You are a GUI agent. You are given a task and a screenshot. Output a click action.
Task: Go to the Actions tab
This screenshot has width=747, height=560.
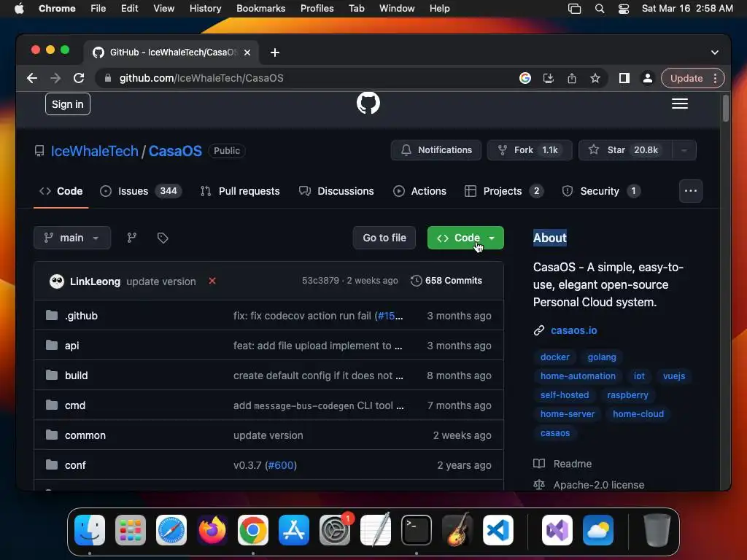(419, 191)
